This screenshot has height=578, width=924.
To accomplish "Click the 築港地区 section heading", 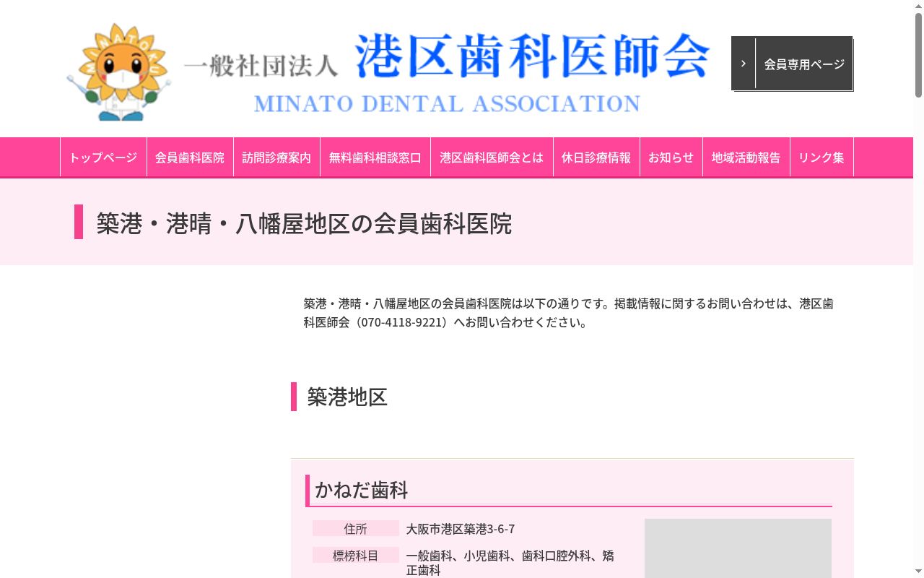I will (347, 397).
